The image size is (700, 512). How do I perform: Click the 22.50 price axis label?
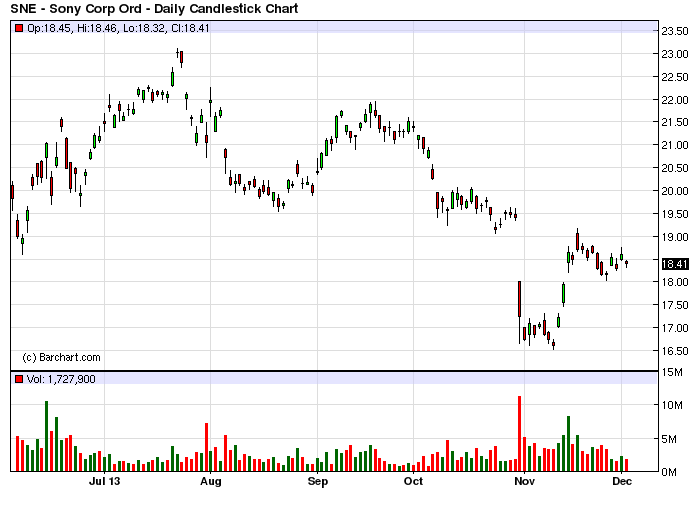tap(675, 77)
